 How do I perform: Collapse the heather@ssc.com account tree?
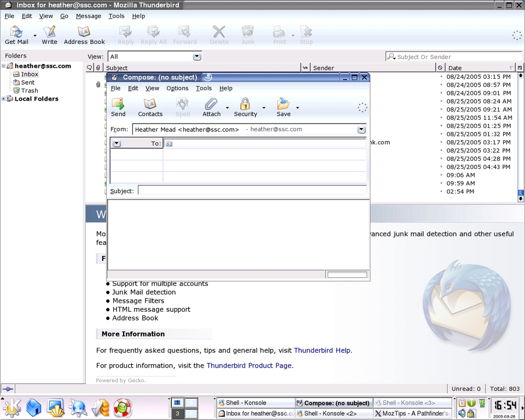coord(4,66)
